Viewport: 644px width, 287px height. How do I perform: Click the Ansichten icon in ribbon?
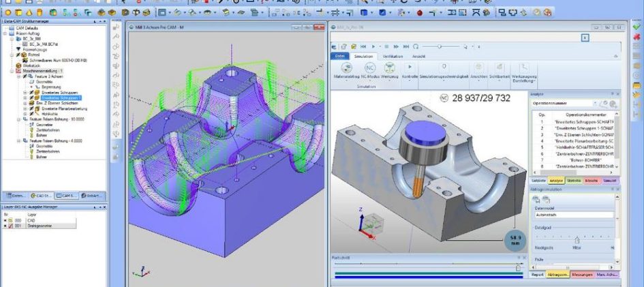point(478,68)
